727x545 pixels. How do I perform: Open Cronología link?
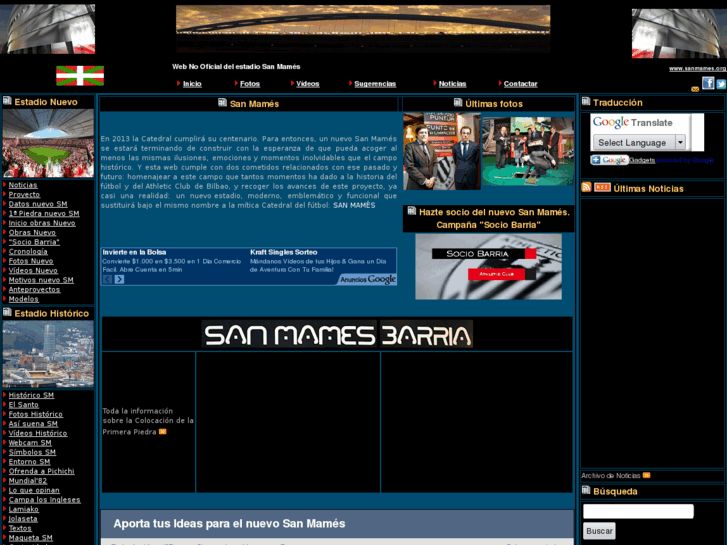tap(28, 252)
